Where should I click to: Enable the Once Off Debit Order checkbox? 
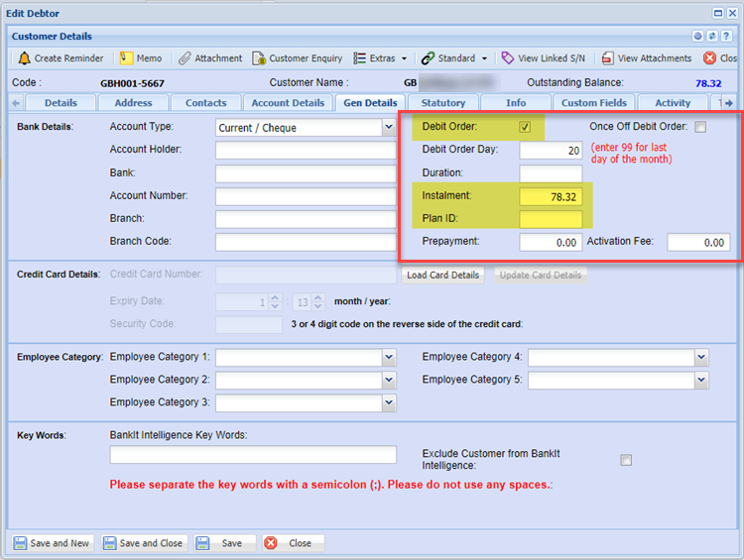(x=700, y=127)
